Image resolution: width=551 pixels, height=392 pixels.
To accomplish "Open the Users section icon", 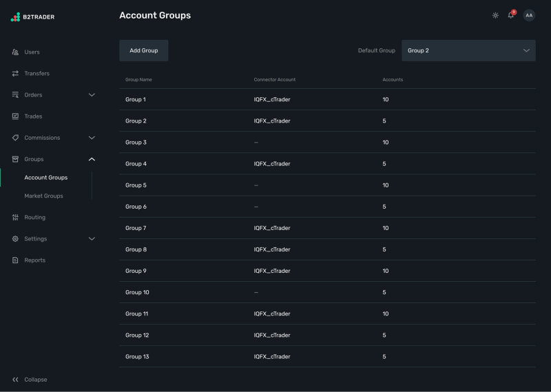I will pyautogui.click(x=15, y=52).
